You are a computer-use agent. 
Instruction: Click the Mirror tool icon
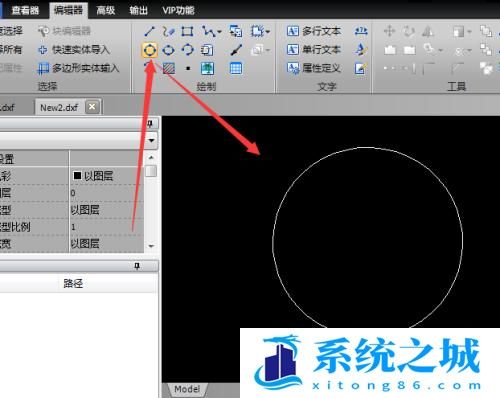(x=428, y=32)
